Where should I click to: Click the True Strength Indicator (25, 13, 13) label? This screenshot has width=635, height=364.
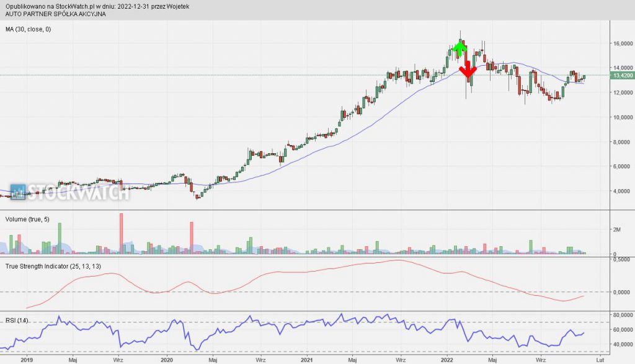click(x=53, y=266)
